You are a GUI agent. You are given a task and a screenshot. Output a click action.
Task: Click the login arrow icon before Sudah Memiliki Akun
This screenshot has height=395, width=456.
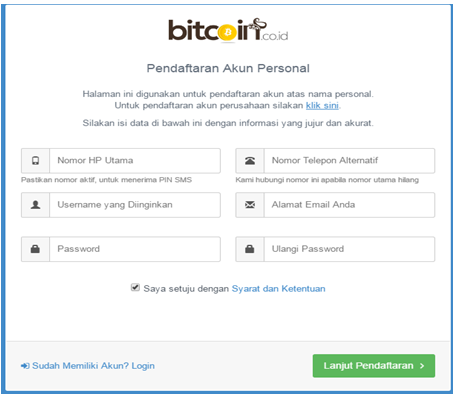(x=25, y=366)
